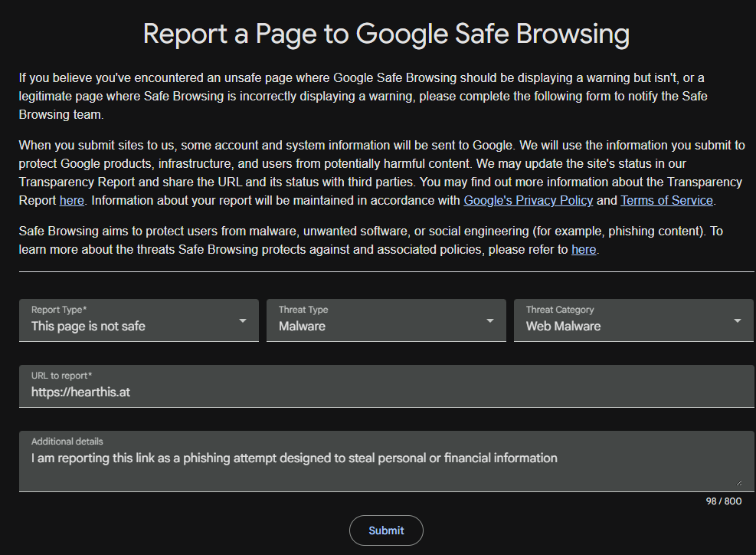Screen dimensions: 756x555
Task: Click the caret arrow of Threat Category
Action: click(x=737, y=321)
